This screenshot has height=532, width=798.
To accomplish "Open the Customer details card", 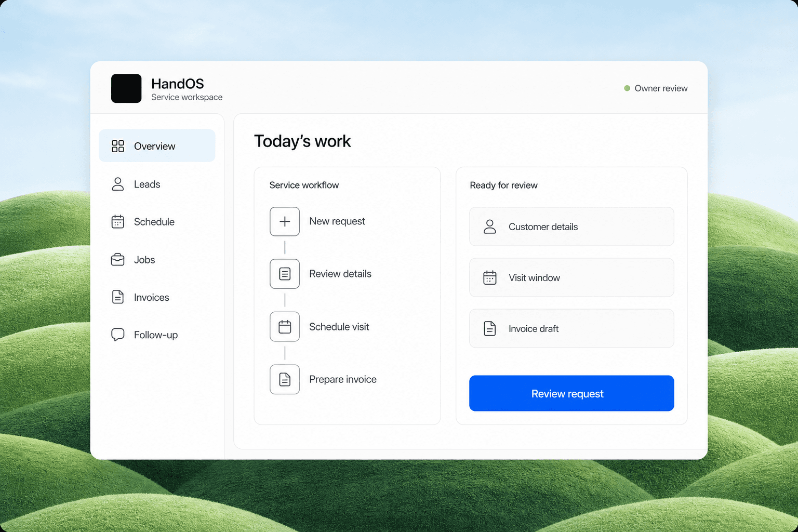I will (571, 227).
